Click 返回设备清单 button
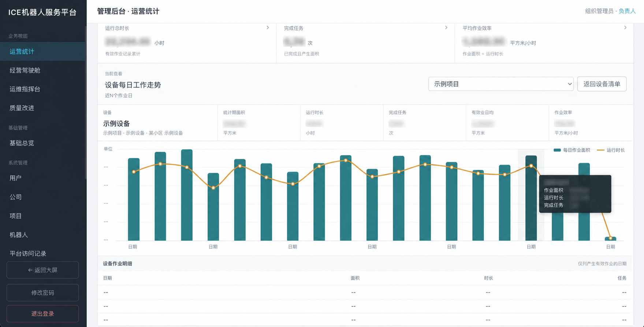Viewport: 644px width, 327px height. tap(602, 84)
